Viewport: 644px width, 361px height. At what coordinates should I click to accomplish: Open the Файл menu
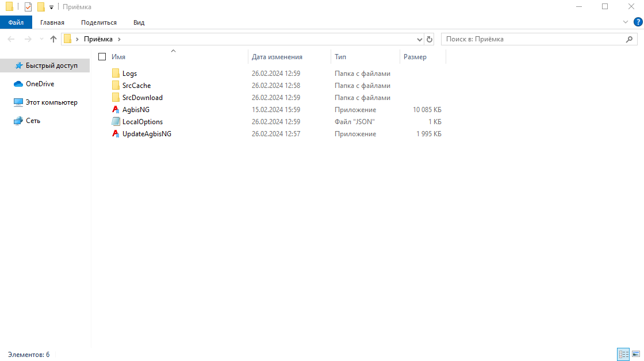coord(16,22)
